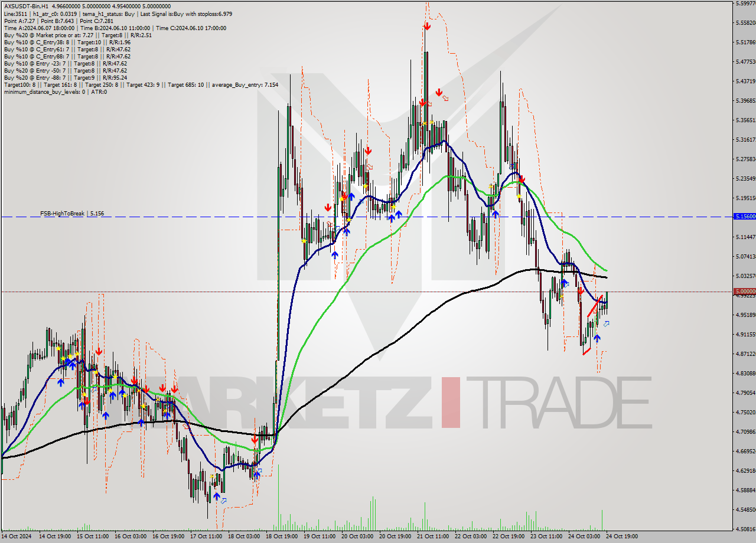Select the 5.0325 price axis label
The image size is (756, 543).
(x=745, y=276)
